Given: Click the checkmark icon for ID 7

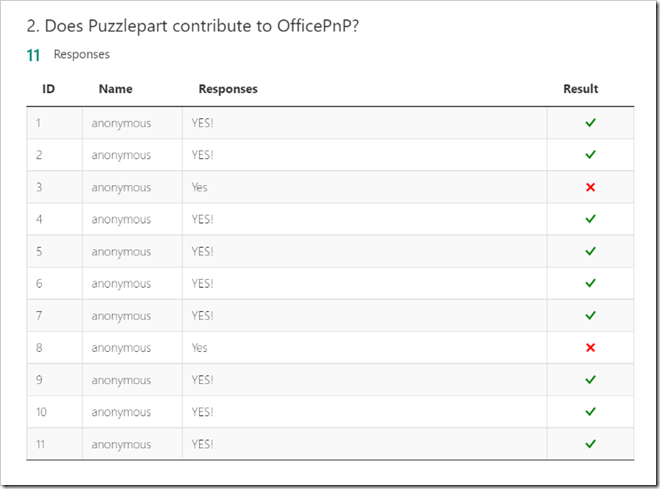Looking at the screenshot, I should [x=590, y=315].
